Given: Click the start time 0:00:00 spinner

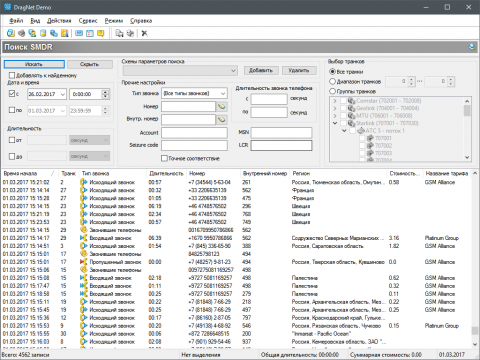Looking at the screenshot, I should click(x=105, y=94).
